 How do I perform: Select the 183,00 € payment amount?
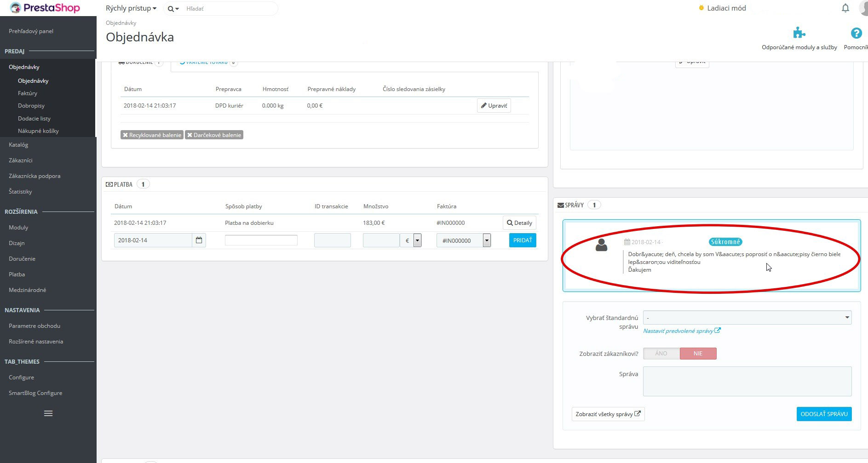374,223
